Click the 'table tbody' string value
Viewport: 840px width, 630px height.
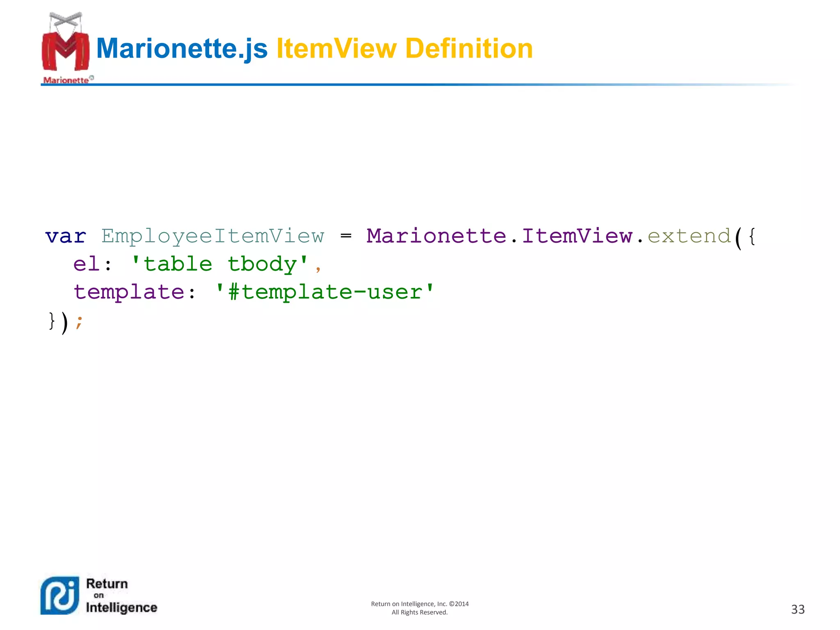219,264
